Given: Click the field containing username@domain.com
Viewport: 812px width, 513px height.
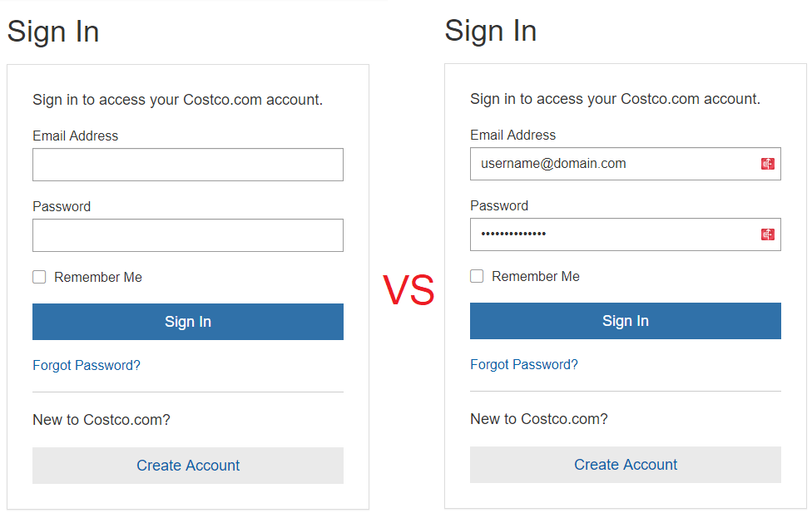Looking at the screenshot, I should [626, 164].
